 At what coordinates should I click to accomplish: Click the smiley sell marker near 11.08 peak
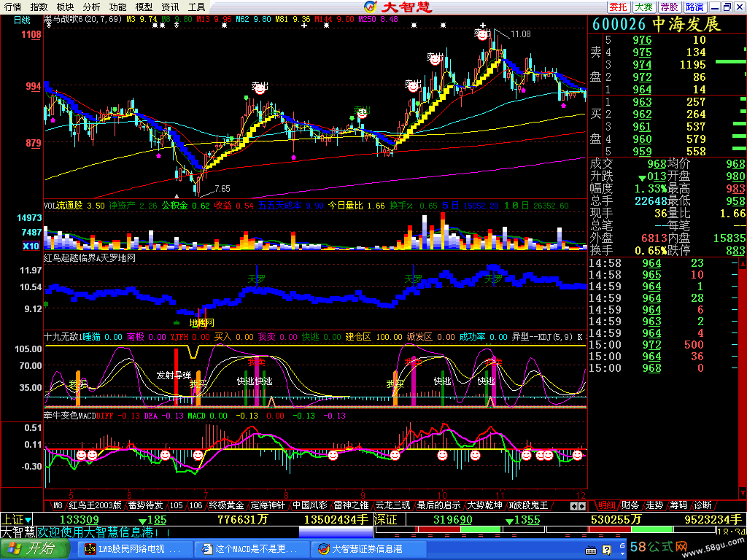(x=482, y=34)
